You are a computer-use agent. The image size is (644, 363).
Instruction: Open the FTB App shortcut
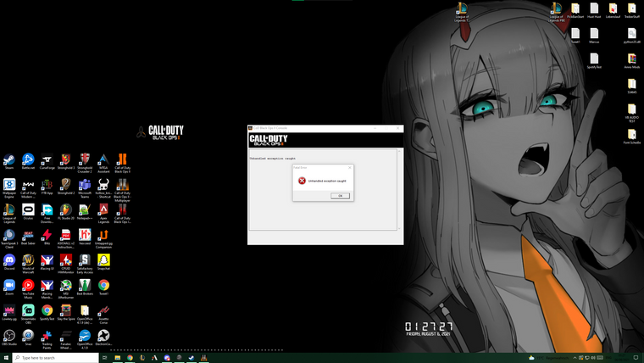click(x=47, y=187)
